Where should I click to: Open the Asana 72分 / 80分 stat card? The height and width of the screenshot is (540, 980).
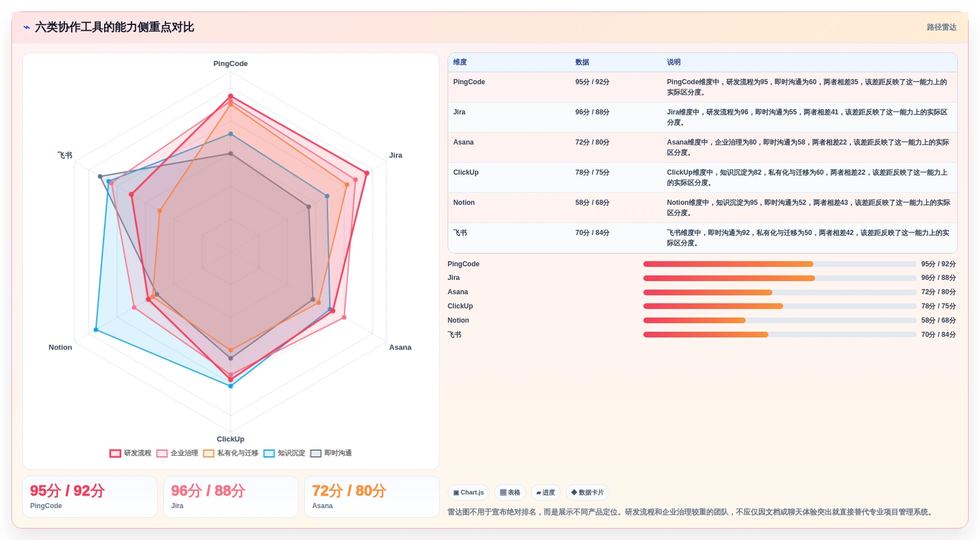(372, 497)
